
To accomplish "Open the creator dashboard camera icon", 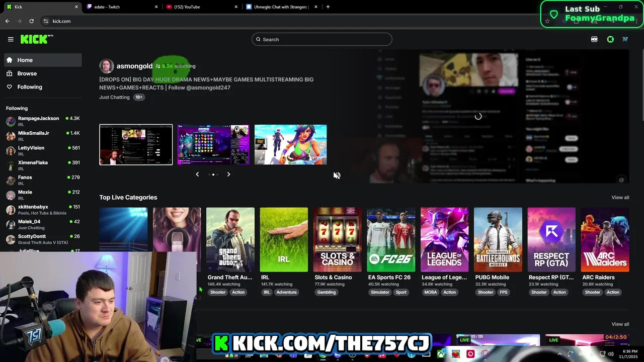I will [594, 39].
